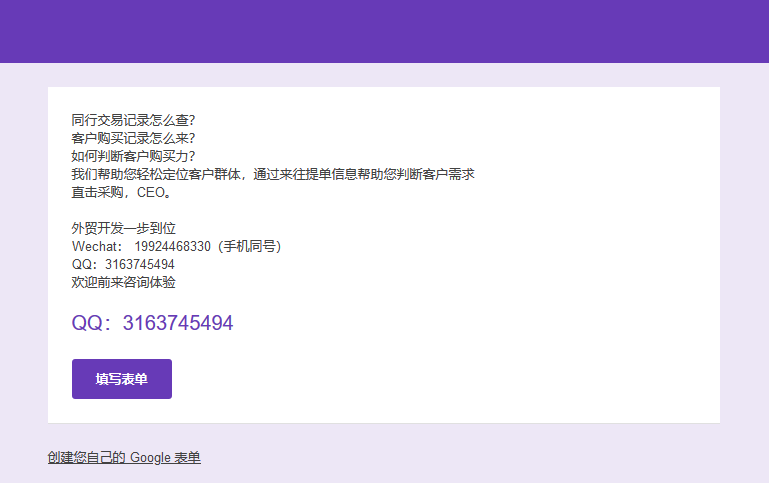Click the small QQ: 3163745494 body line
The image size is (769, 483).
pos(123,264)
